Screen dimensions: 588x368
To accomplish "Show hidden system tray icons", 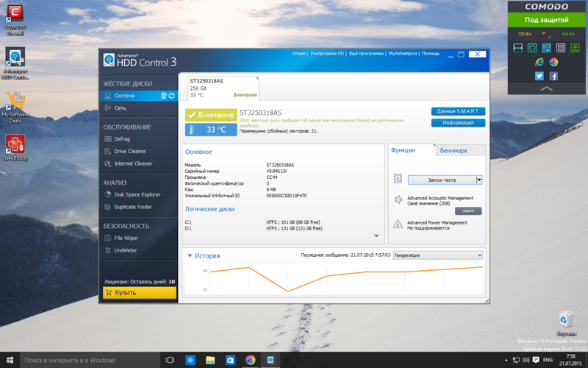I will click(506, 360).
